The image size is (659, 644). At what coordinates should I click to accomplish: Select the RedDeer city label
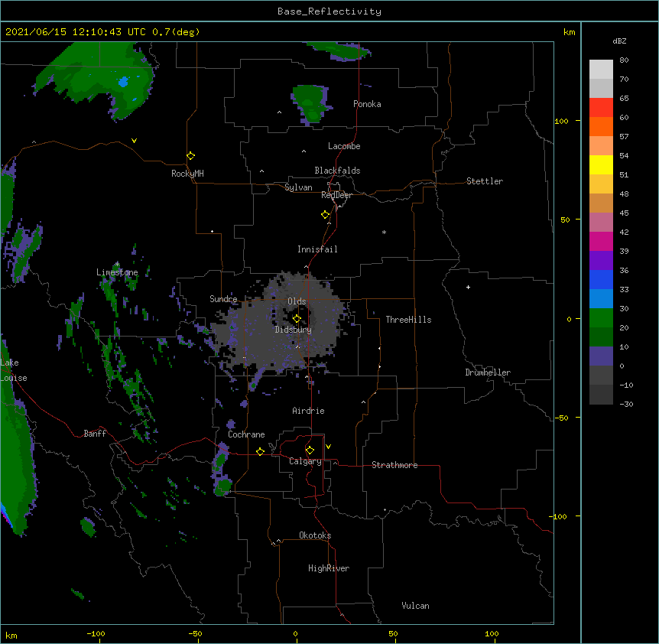[336, 195]
